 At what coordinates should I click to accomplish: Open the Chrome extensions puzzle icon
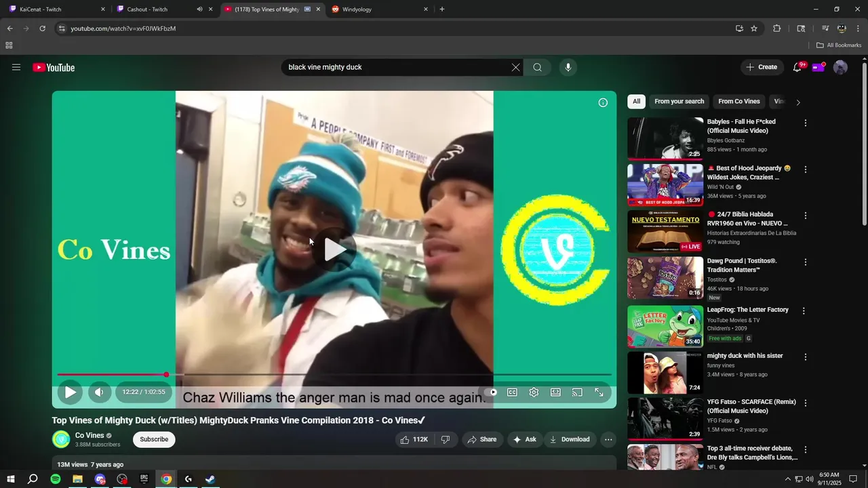click(x=777, y=28)
